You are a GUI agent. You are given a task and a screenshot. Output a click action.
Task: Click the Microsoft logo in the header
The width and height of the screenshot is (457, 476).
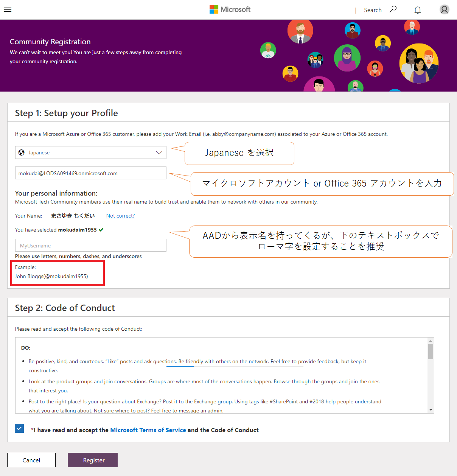[230, 9]
